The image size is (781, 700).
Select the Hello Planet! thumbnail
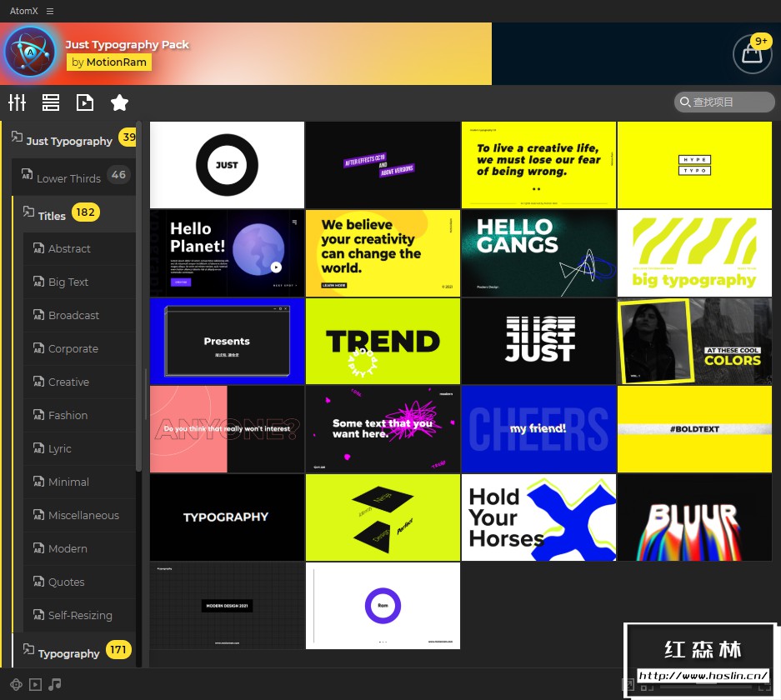[227, 252]
